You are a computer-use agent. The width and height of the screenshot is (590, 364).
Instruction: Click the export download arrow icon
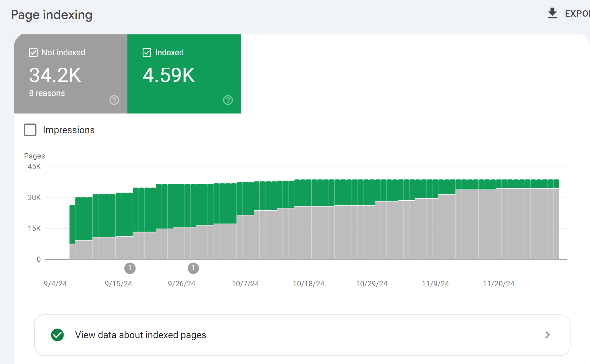(552, 13)
